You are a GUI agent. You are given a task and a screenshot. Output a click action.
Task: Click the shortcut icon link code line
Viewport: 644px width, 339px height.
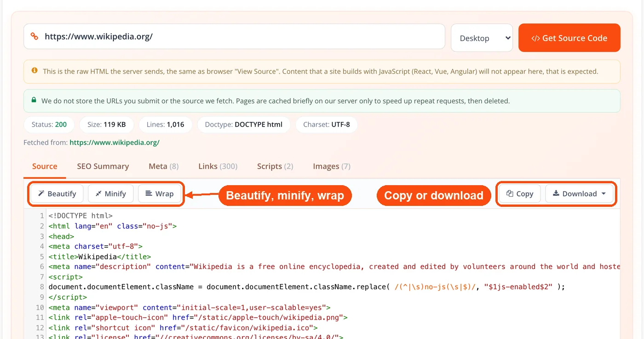(x=183, y=328)
